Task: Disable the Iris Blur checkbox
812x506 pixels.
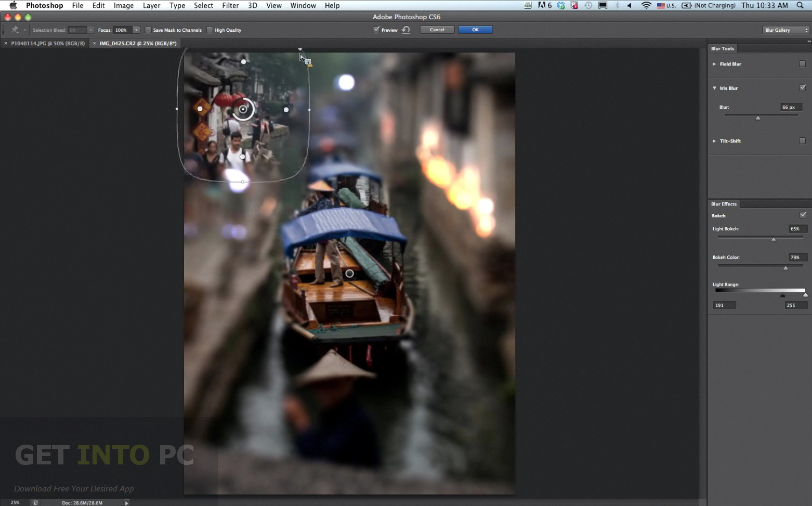Action: (802, 88)
